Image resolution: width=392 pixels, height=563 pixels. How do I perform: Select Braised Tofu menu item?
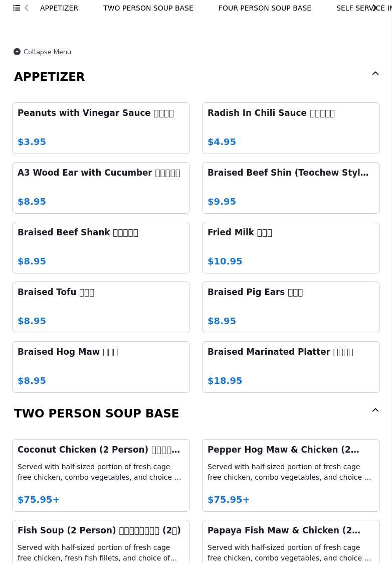(x=101, y=307)
